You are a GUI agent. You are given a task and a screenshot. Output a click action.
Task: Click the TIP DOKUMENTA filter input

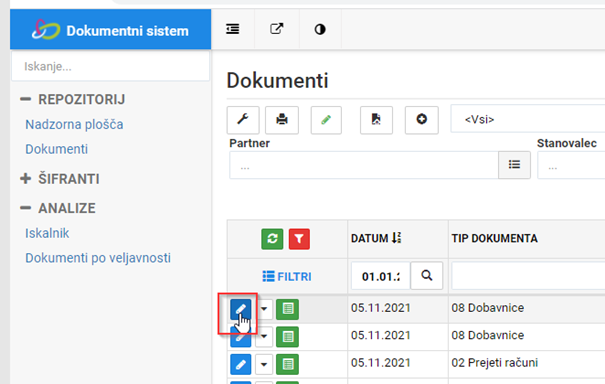point(528,276)
